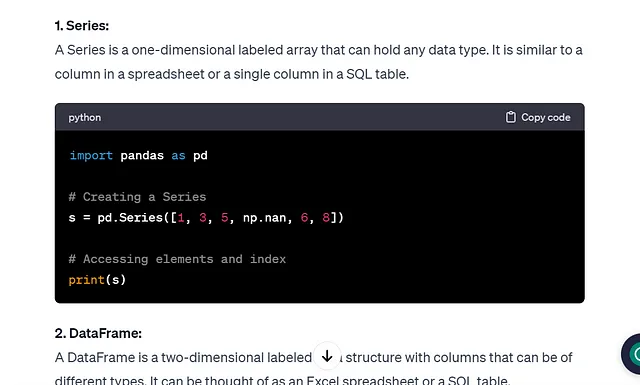Click the dark header bar of the code block
The height and width of the screenshot is (385, 640).
tap(320, 117)
